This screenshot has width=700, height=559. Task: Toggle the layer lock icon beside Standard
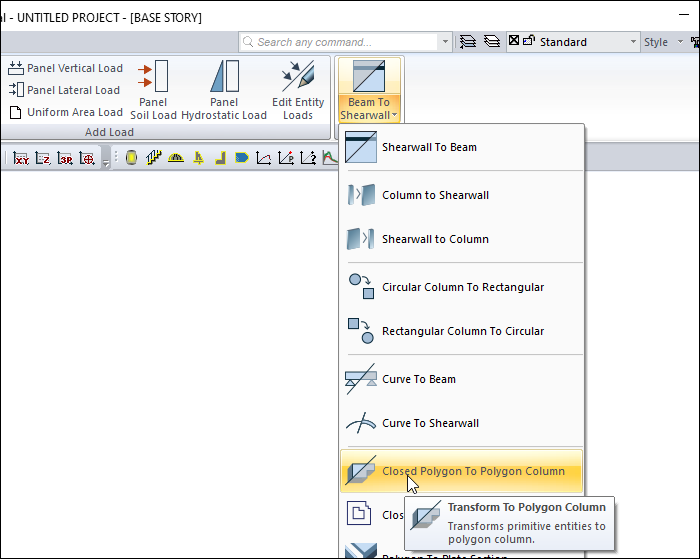(528, 42)
